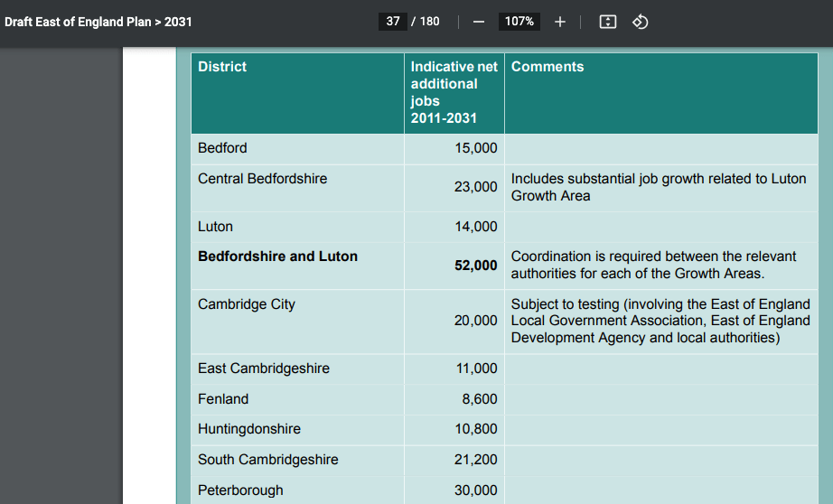This screenshot has width=833, height=504.
Task: Click the Subject to testing comment
Action: [x=660, y=321]
